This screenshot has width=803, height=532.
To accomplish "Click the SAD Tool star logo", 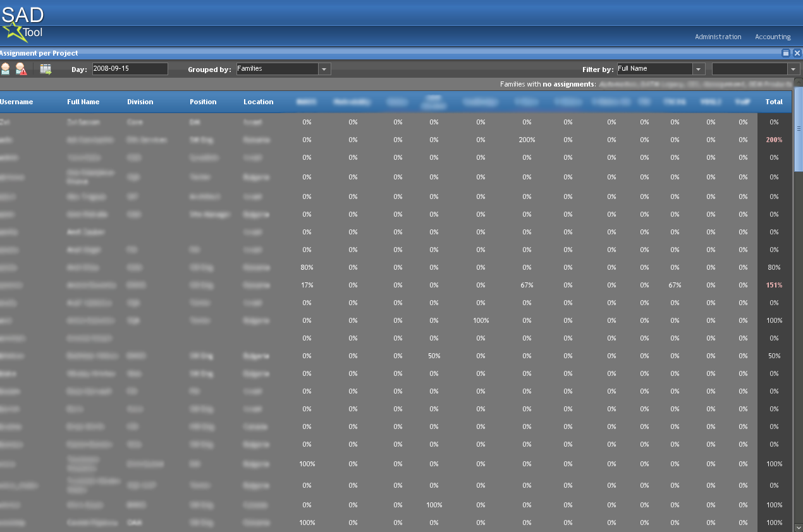I will (16, 30).
